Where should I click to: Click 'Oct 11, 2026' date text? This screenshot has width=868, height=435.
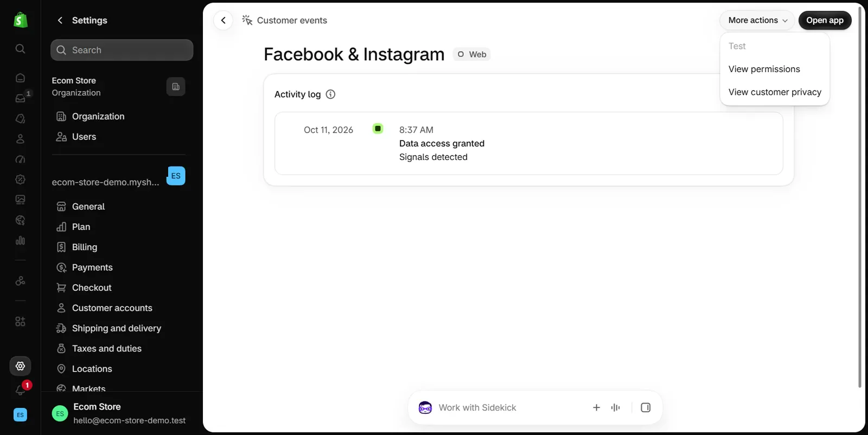(328, 130)
